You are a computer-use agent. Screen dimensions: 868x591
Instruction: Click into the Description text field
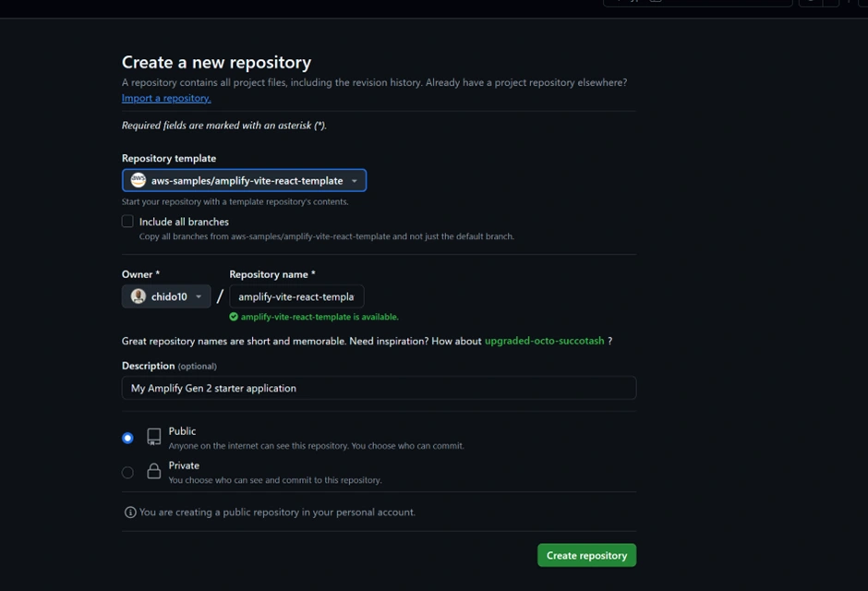point(379,388)
